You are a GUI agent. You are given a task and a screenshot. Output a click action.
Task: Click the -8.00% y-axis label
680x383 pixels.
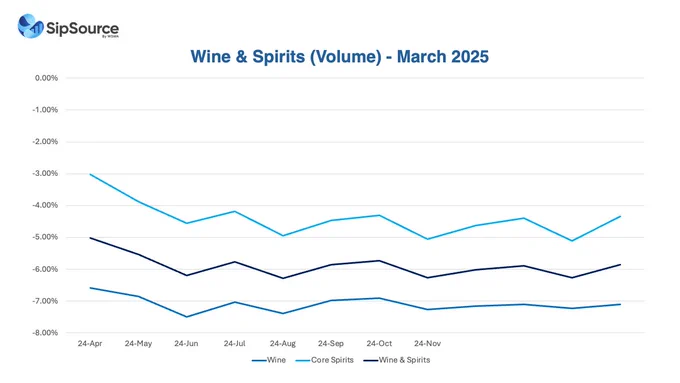click(x=45, y=333)
